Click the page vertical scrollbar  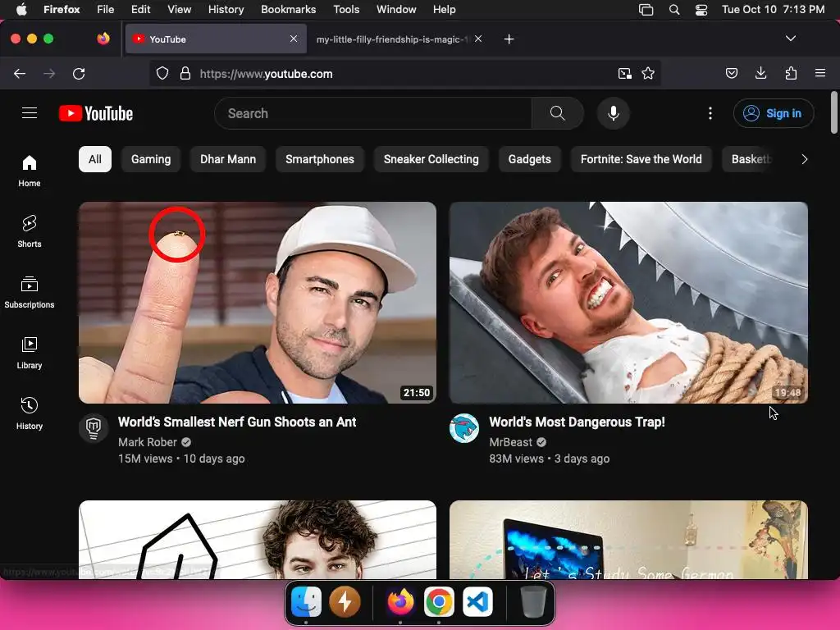[834, 112]
